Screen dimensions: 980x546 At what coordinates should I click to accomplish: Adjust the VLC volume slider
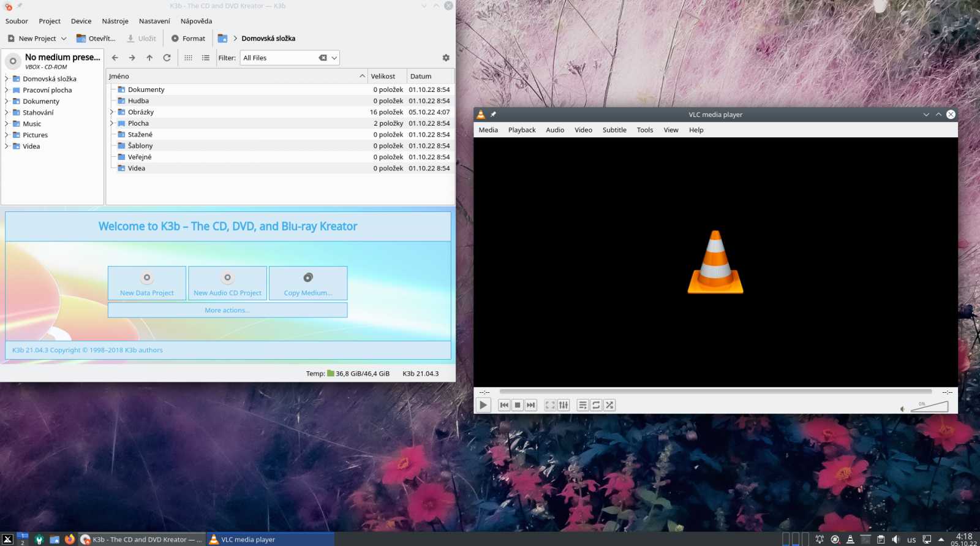(929, 406)
